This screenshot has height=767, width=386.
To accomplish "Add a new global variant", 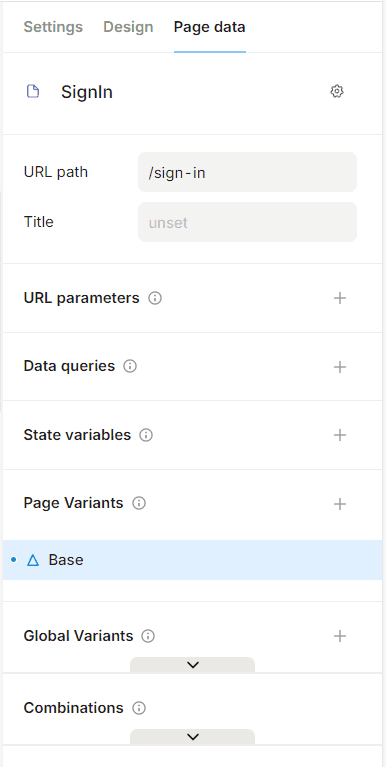I will click(340, 636).
